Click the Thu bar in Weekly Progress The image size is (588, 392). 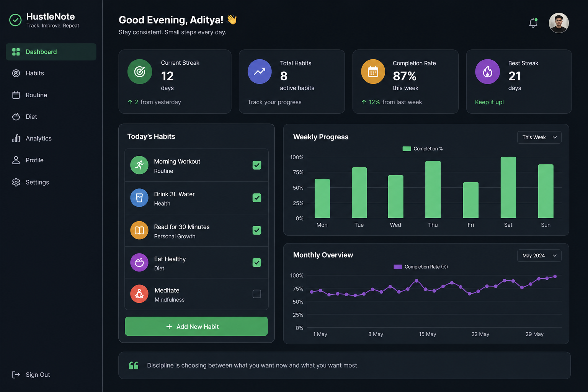(x=433, y=189)
